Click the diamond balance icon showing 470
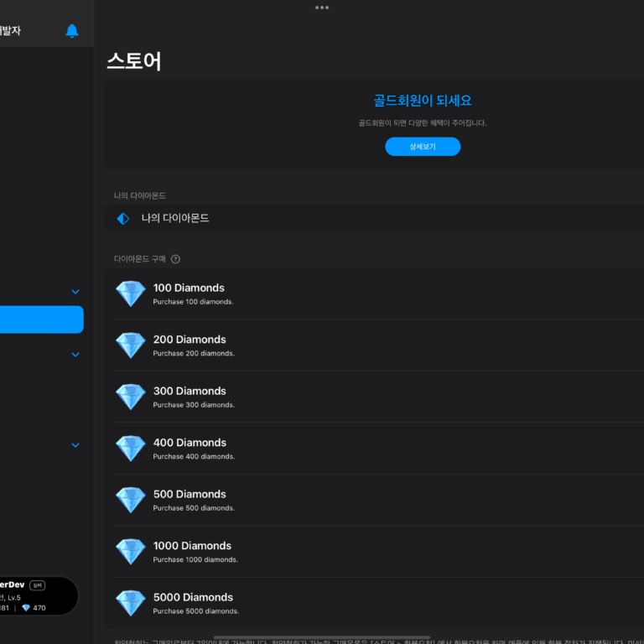 pos(26,608)
